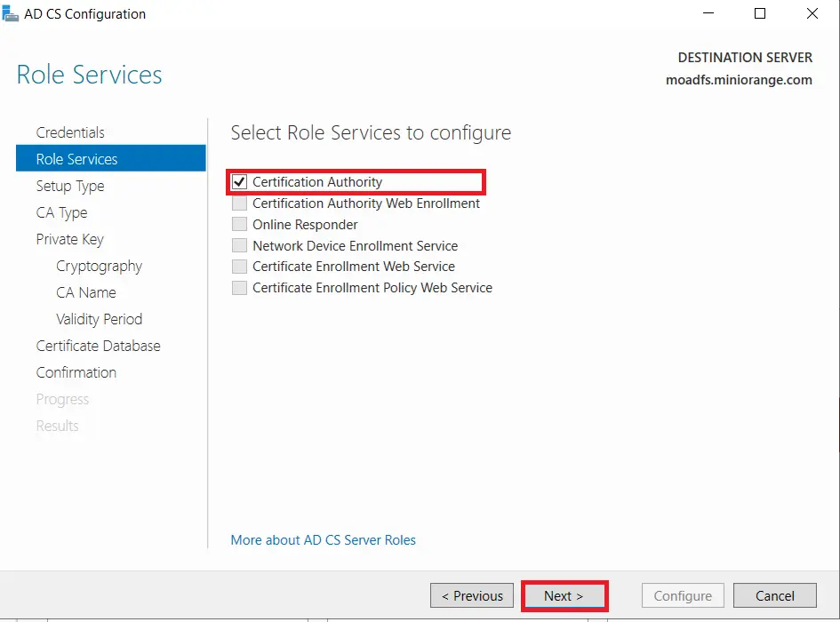This screenshot has width=840, height=622.
Task: Open the Private Key configuration step
Action: click(70, 239)
